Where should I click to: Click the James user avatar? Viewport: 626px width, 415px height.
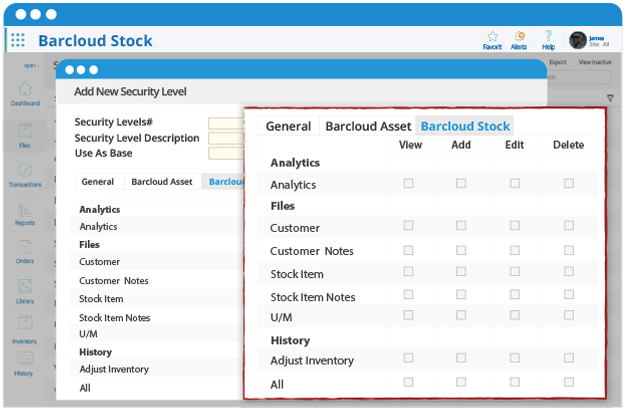tap(577, 40)
